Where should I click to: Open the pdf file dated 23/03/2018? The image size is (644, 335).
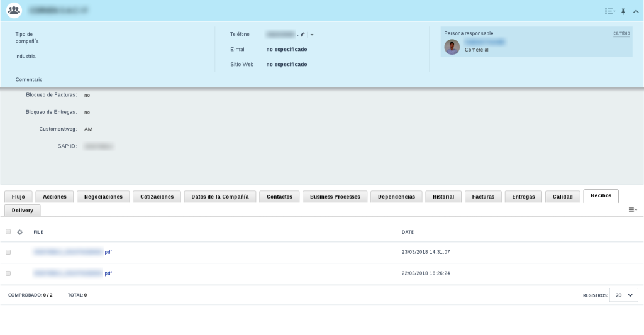(x=73, y=252)
